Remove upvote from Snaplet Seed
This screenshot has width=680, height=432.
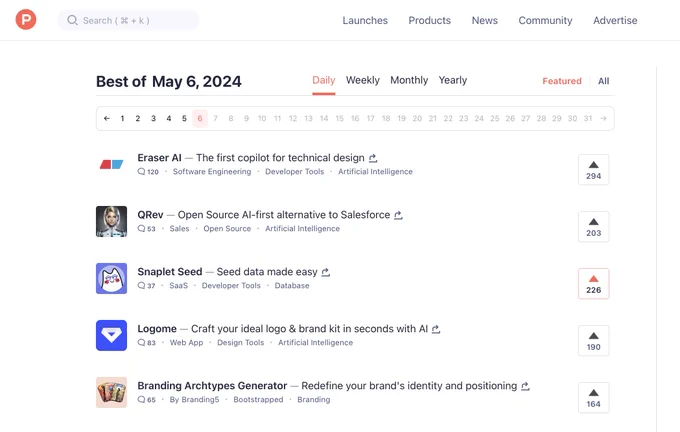[593, 284]
